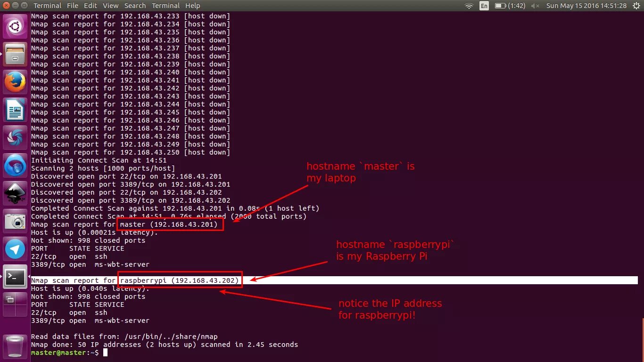Open the camera screenshot app icon

point(15,221)
